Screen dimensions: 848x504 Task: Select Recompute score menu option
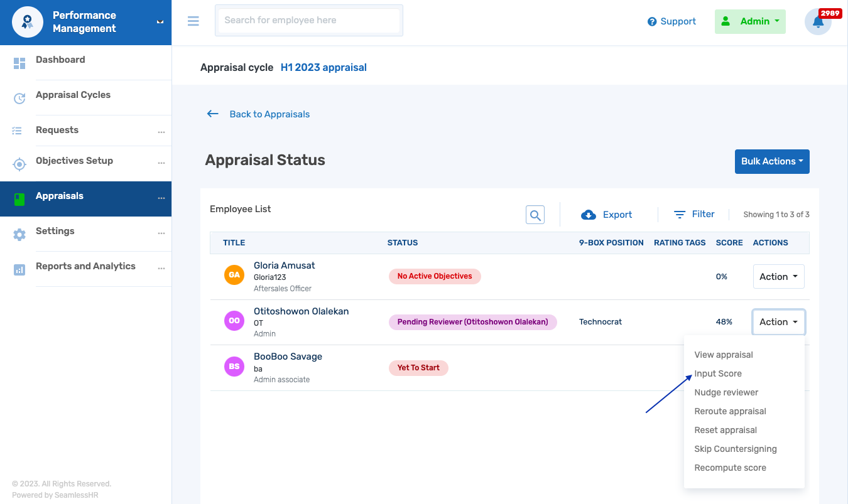pos(730,468)
